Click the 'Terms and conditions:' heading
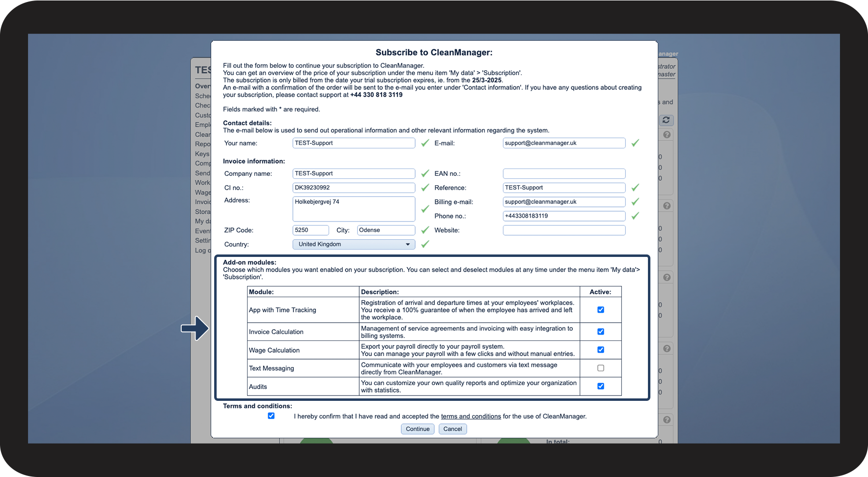This screenshot has width=868, height=477. [257, 406]
